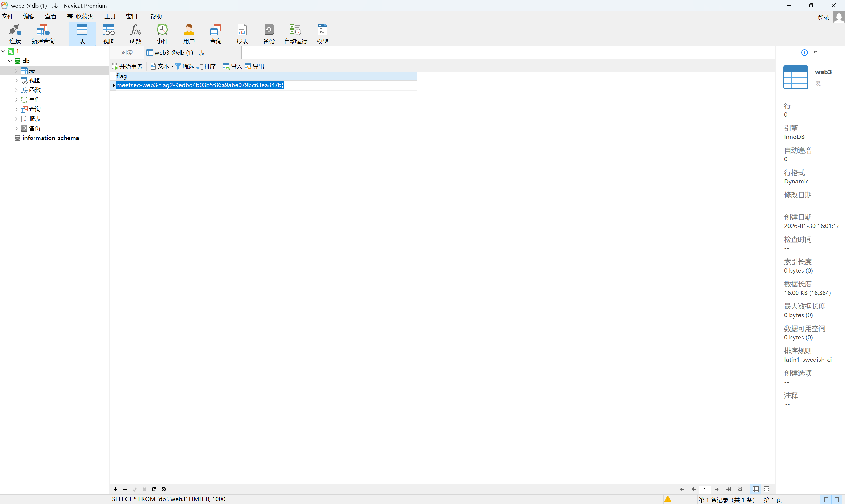
Task: Click the 导出 (Export) button
Action: click(x=255, y=66)
